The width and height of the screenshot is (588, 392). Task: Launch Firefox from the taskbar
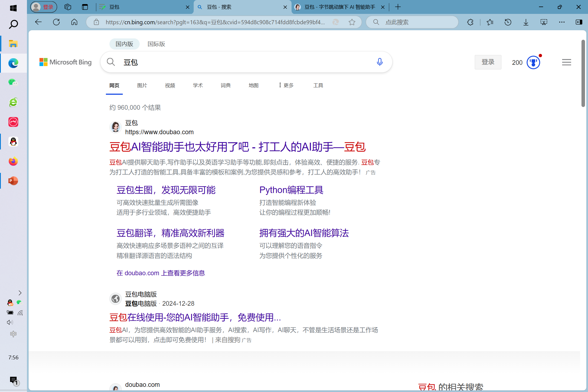pos(13,161)
